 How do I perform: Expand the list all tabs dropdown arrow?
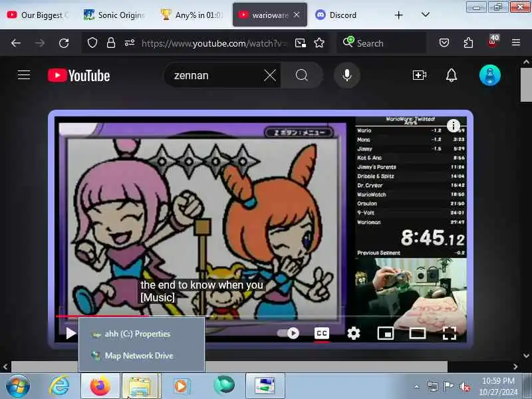pos(425,15)
